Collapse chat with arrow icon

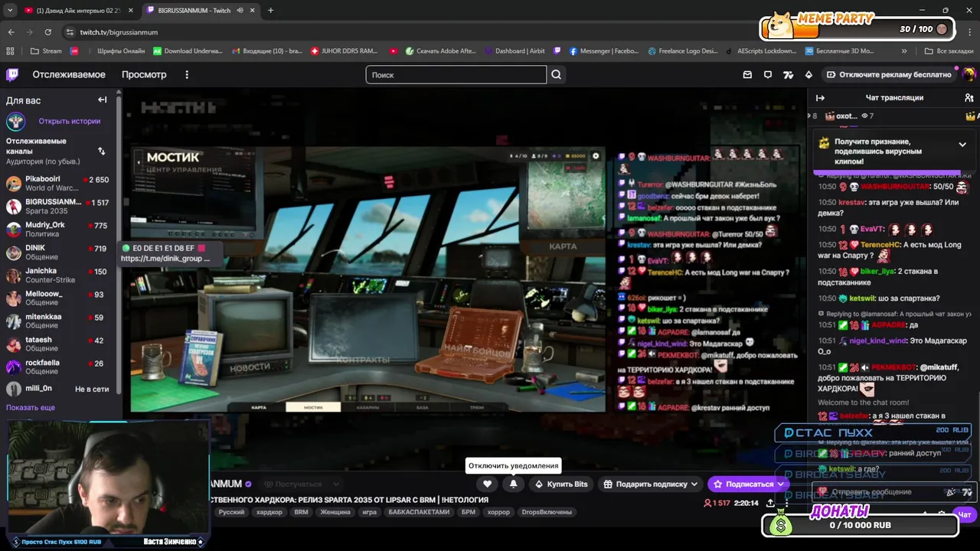point(820,98)
